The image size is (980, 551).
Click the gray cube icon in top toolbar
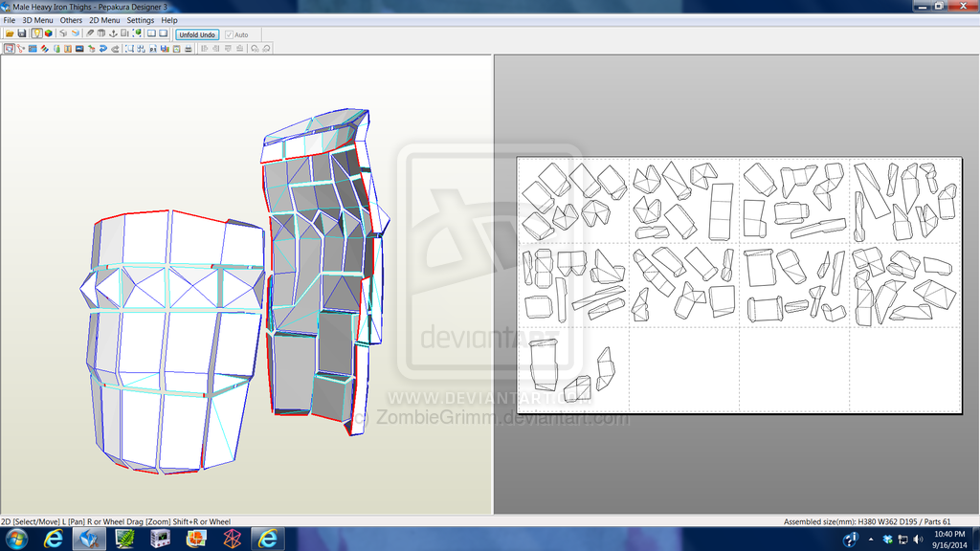pyautogui.click(x=63, y=33)
